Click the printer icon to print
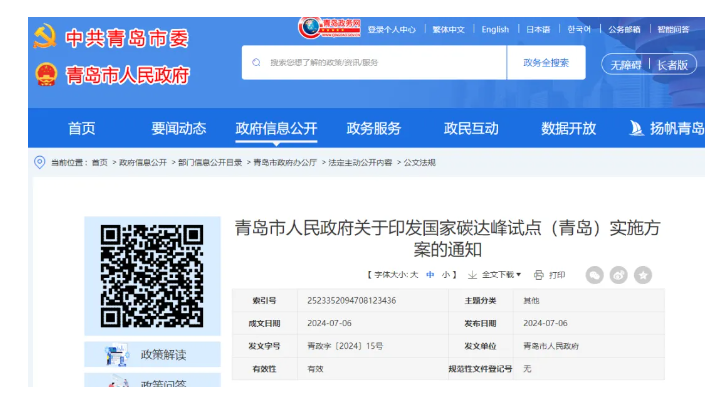This screenshot has height=396, width=724. 538,275
